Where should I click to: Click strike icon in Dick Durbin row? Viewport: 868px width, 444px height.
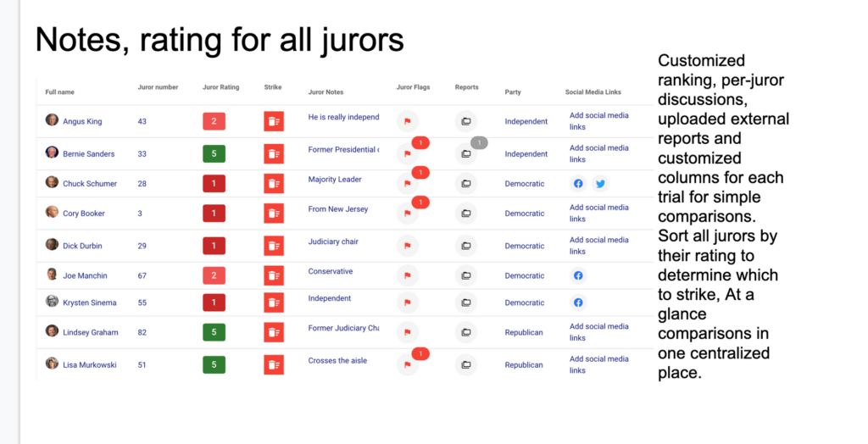pyautogui.click(x=274, y=246)
